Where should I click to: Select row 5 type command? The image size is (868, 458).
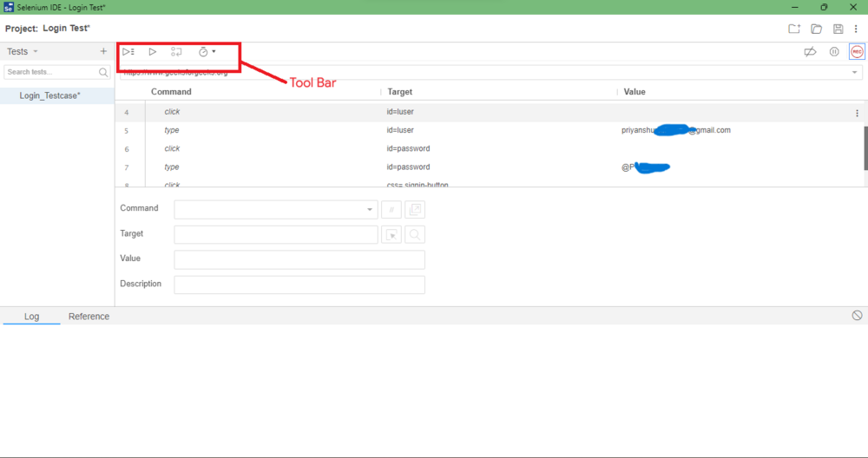click(172, 130)
